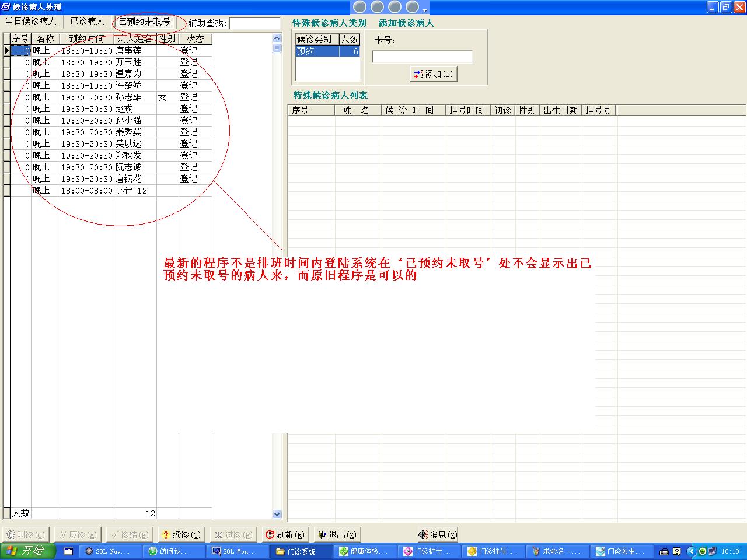The width and height of the screenshot is (747, 560).
Task: Expand hidden tray icons arrow
Action: [692, 551]
